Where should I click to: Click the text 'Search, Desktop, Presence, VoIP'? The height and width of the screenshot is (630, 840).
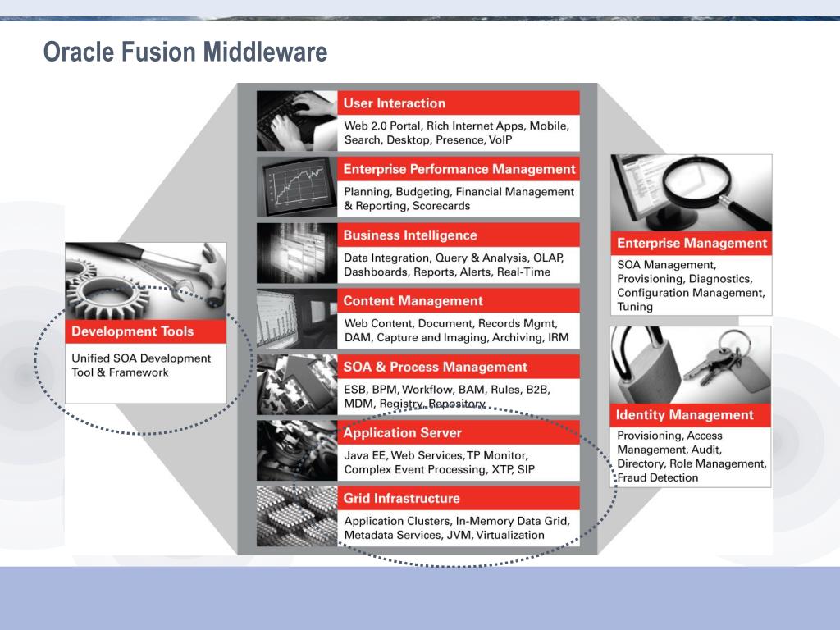428,139
